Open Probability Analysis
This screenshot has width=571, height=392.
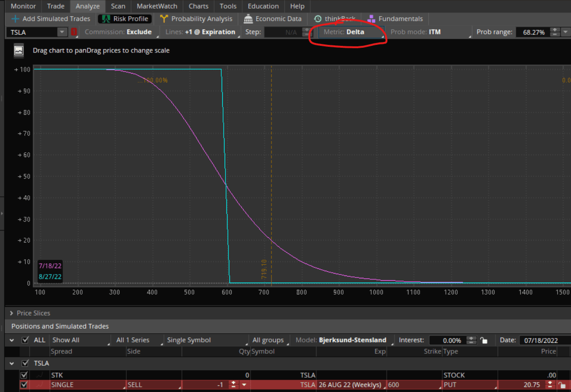coord(196,19)
